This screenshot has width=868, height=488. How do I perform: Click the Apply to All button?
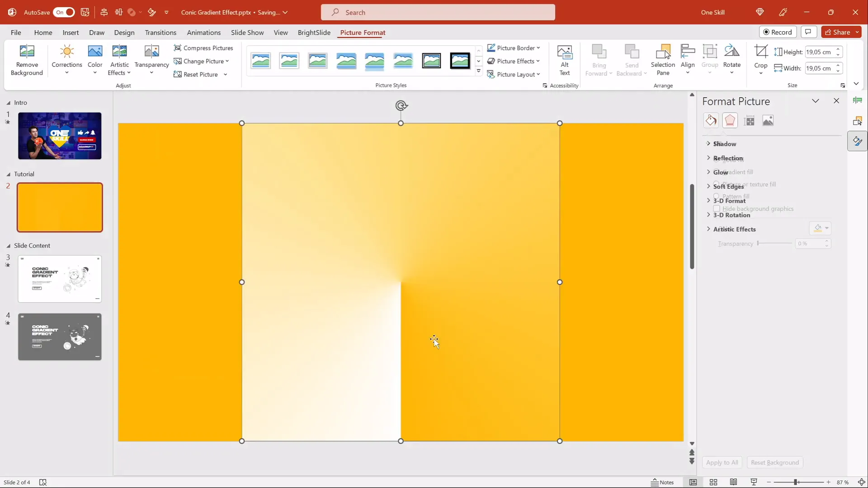coord(722,462)
